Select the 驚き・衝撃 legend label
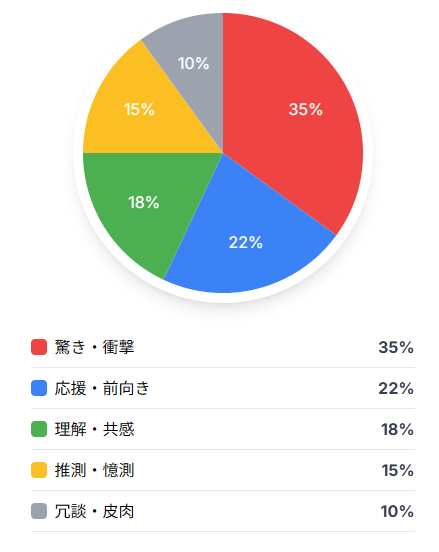 [94, 347]
